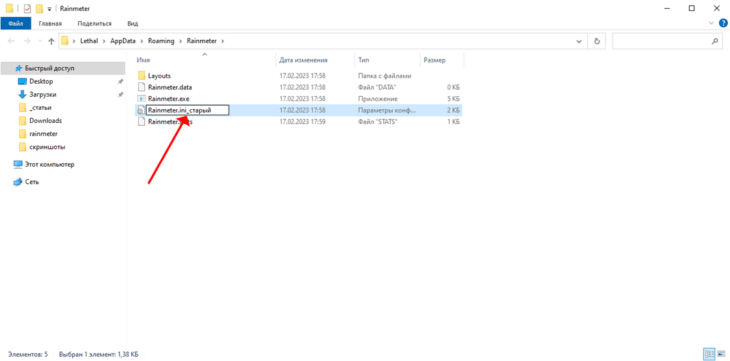The width and height of the screenshot is (730, 361).
Task: Click the search magnifier icon
Action: (715, 41)
